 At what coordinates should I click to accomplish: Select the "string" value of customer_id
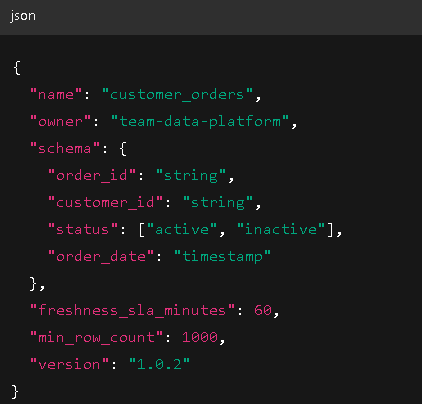218,202
